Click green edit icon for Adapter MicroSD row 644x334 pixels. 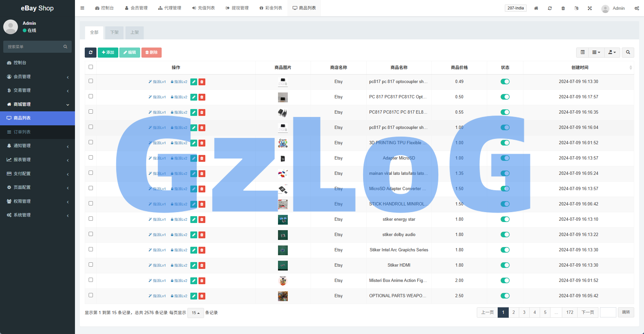(194, 158)
